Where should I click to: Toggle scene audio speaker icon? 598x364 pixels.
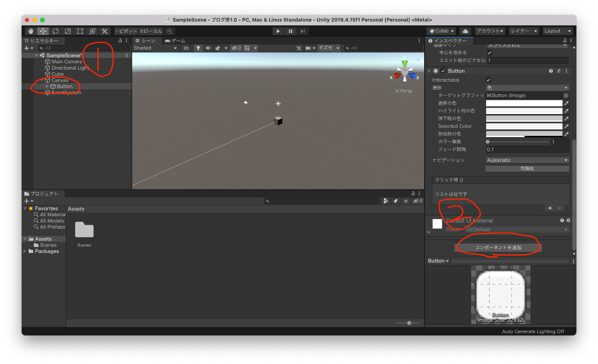(208, 48)
